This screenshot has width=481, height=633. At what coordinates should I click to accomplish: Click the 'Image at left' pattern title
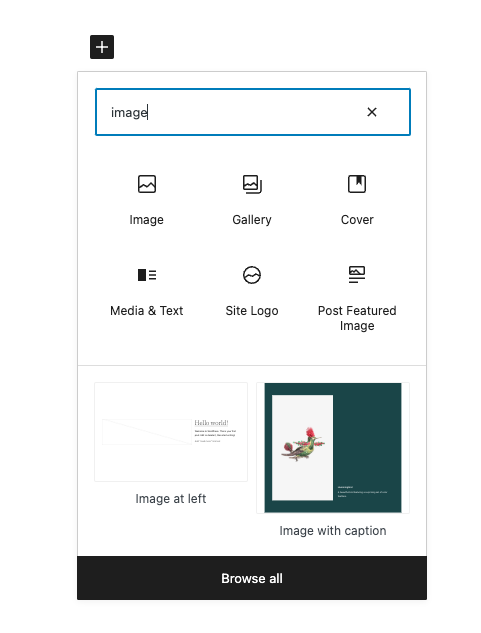pos(171,499)
